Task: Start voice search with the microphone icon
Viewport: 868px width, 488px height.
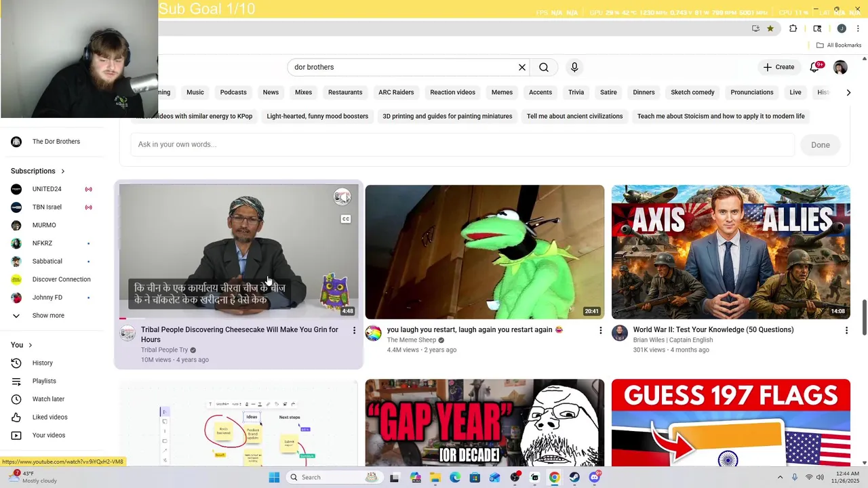Action: (574, 67)
